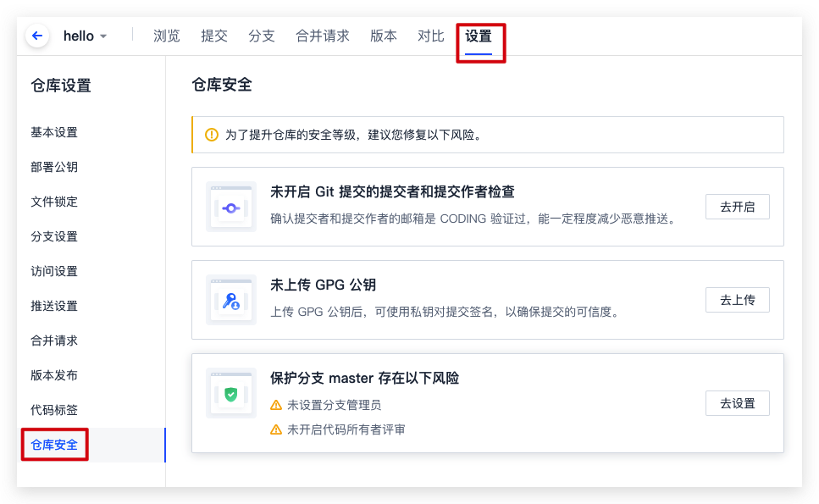Go to 版本发布 in the sidebar
The height and width of the screenshot is (504, 819).
pos(54,375)
